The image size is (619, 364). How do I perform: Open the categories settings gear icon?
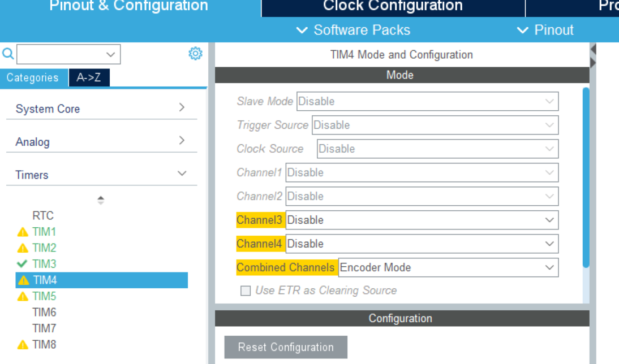[x=195, y=54]
